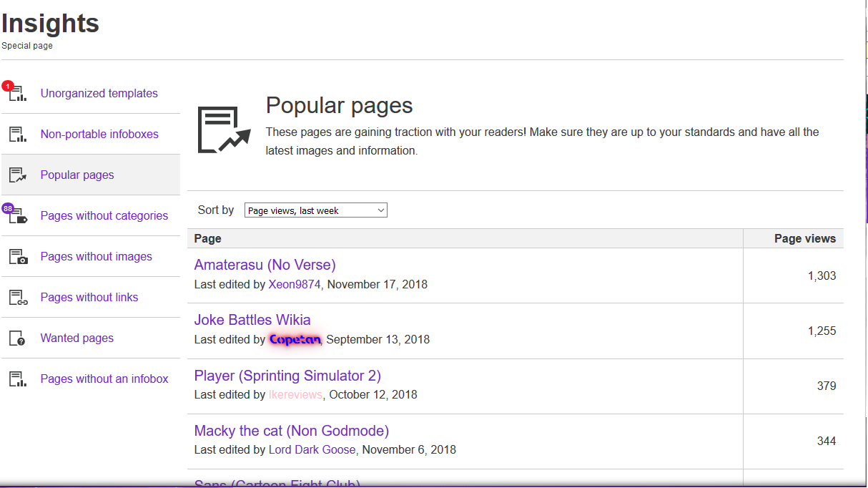
Task: Open Player (Sprinting Simulator 2) page
Action: [x=287, y=376]
